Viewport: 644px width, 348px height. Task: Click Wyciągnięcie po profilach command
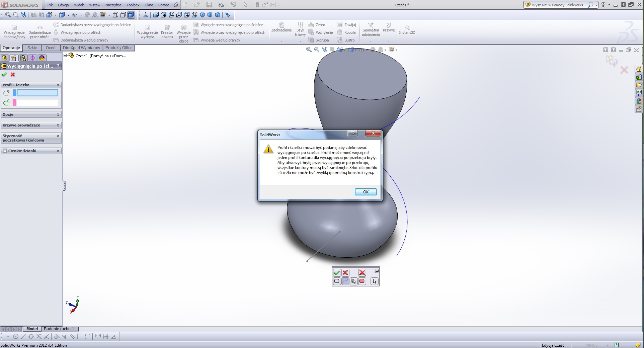coord(77,32)
